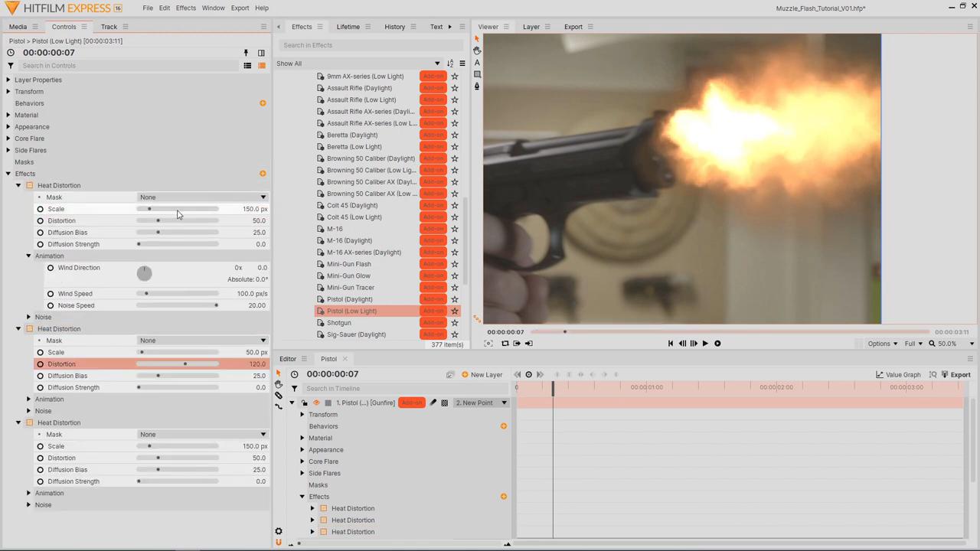Click the pencil icon on Pistol layer
The height and width of the screenshot is (551, 980).
point(433,403)
